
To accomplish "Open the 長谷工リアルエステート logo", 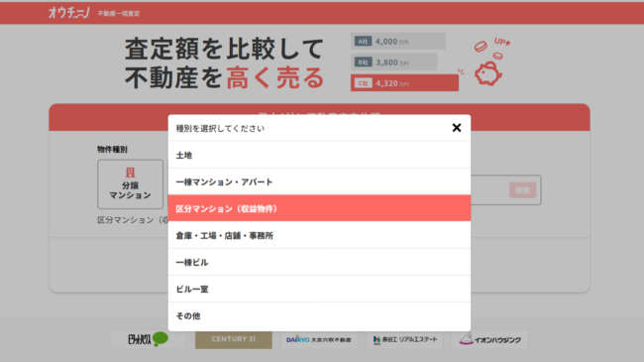I will [x=405, y=339].
